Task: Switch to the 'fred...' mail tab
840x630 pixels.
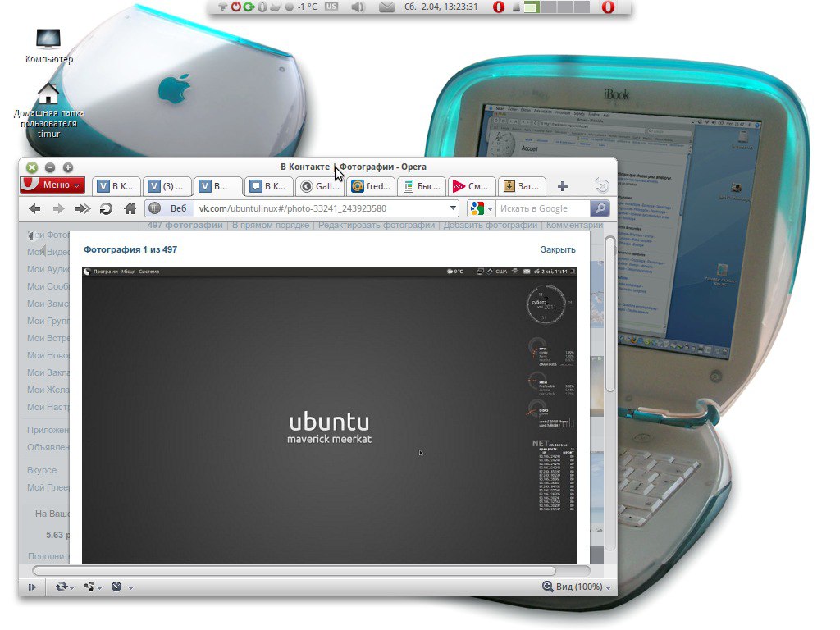Action: click(x=370, y=186)
